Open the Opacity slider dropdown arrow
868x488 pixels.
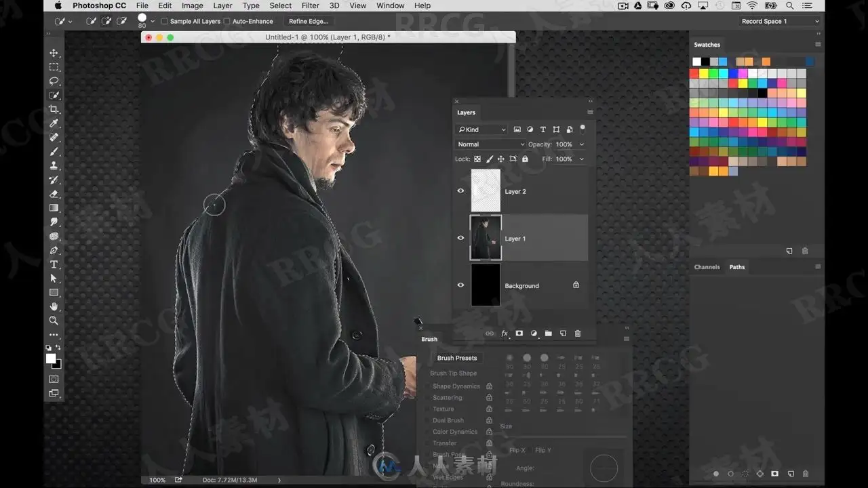coord(582,144)
